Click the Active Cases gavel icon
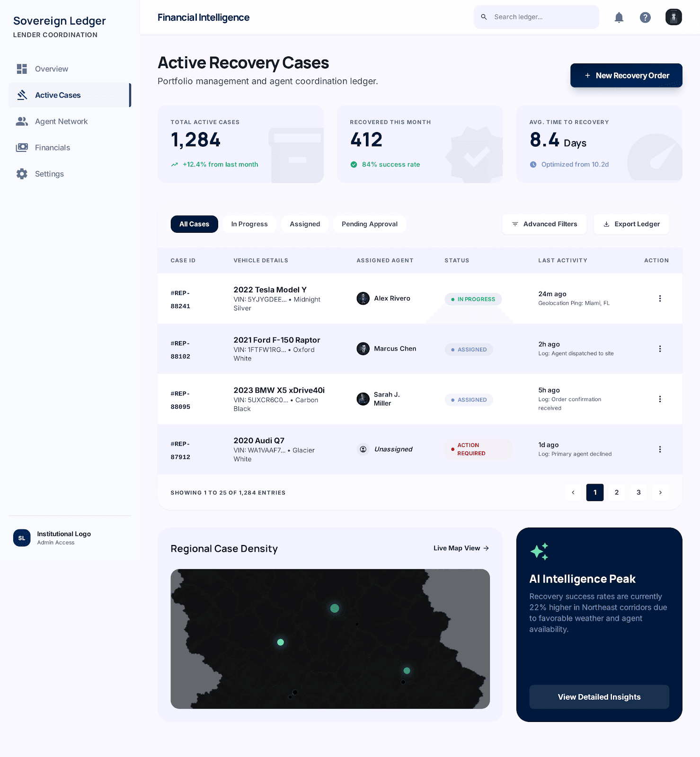This screenshot has width=700, height=757. [22, 95]
